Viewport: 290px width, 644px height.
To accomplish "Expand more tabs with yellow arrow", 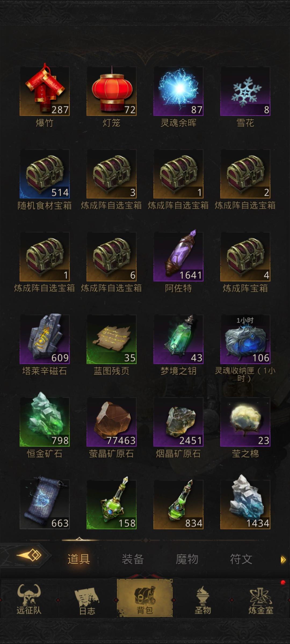I will 283,560.
